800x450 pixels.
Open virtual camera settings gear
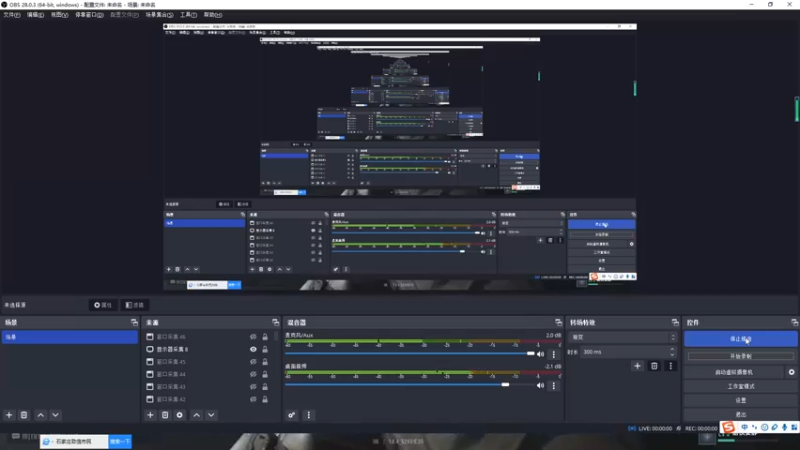tap(791, 372)
